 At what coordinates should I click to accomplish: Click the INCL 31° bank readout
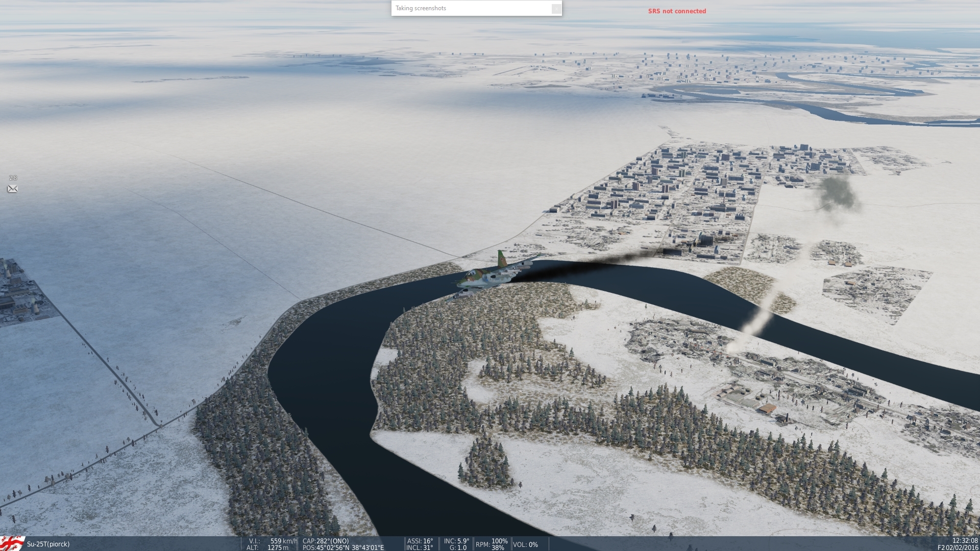tap(420, 547)
